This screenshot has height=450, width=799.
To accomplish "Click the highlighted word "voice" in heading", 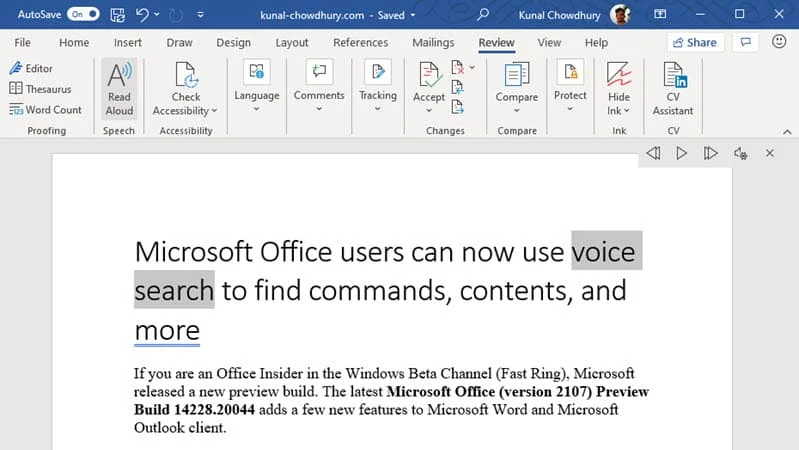I will click(604, 252).
